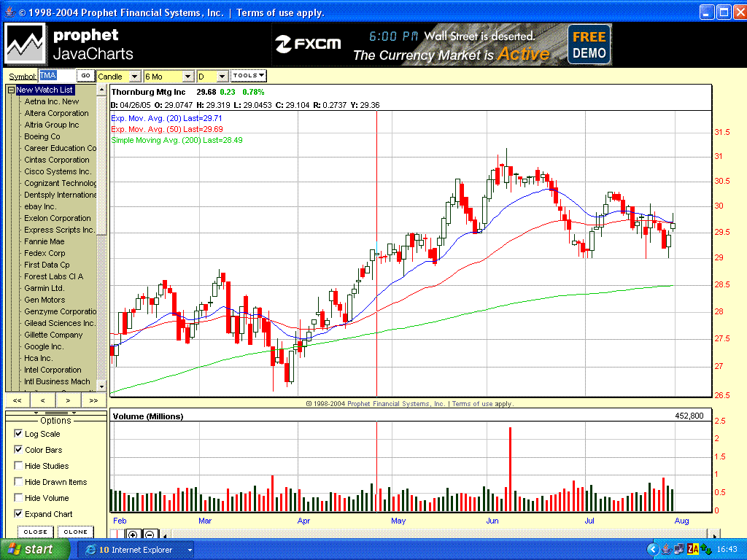Select Altria Group Inc in watch list
Image resolution: width=747 pixels, height=560 pixels.
coord(52,125)
